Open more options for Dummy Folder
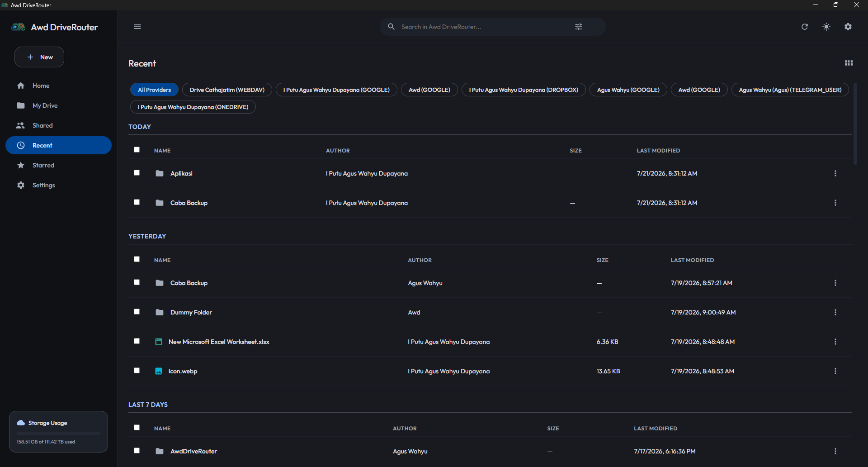 tap(835, 312)
